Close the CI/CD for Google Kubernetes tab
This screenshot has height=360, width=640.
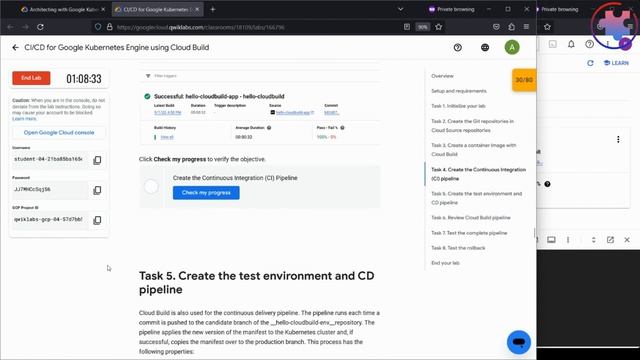point(197,9)
